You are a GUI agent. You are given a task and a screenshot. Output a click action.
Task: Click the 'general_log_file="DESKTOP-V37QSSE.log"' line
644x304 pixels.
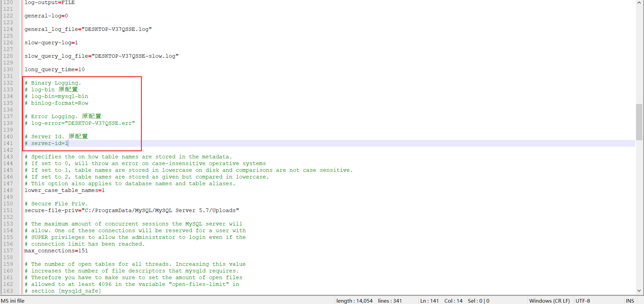click(x=88, y=29)
